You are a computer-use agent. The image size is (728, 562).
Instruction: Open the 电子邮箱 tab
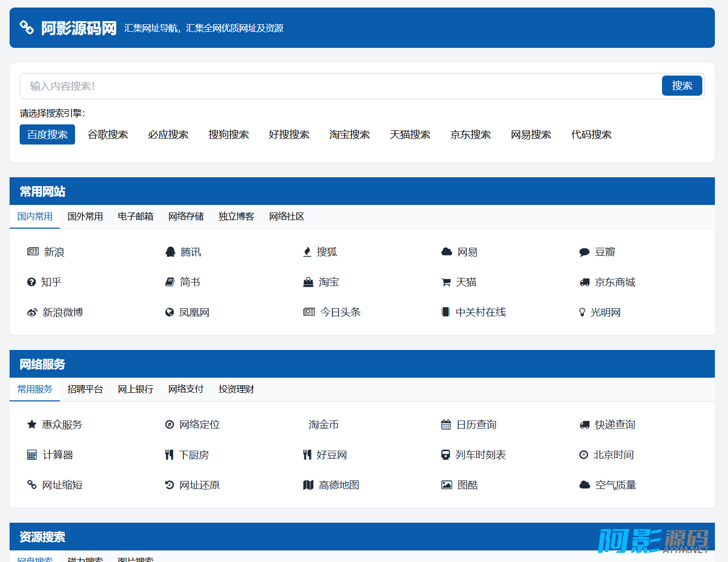(x=136, y=217)
